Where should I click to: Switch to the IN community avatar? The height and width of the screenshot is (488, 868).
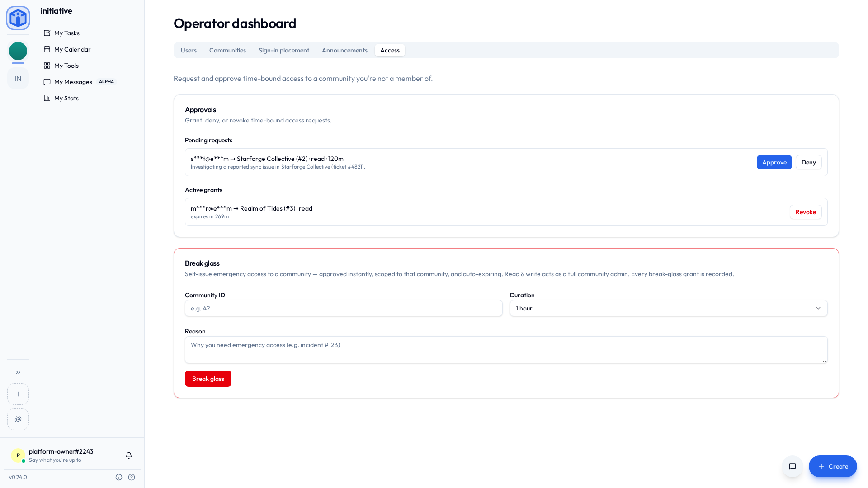click(18, 79)
